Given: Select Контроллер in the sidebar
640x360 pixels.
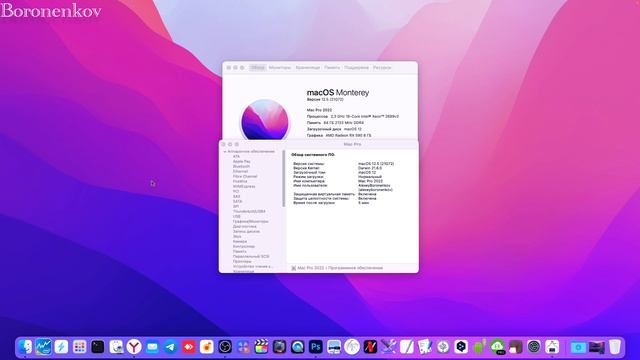Looking at the screenshot, I should (x=244, y=247).
